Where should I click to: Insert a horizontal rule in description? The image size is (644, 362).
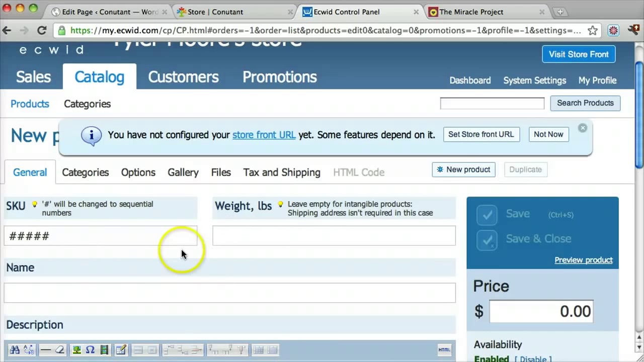click(x=46, y=350)
